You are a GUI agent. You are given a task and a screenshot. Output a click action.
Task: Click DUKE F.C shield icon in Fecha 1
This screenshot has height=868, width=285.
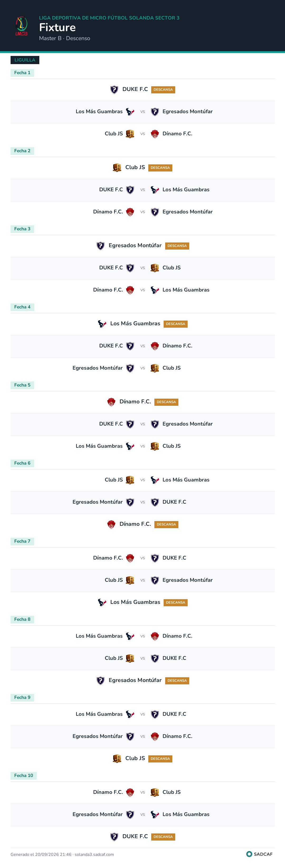[x=114, y=90]
